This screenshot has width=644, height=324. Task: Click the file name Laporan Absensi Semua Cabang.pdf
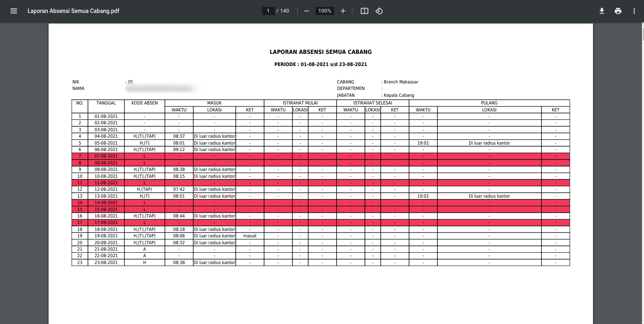coord(73,11)
